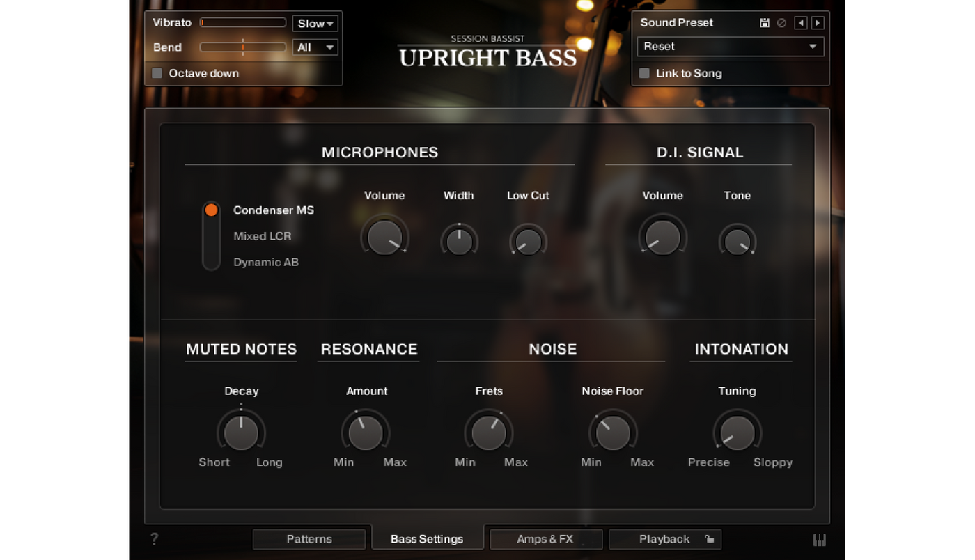Open the Bend dropdown showing All
This screenshot has height=560, width=975.
(315, 47)
